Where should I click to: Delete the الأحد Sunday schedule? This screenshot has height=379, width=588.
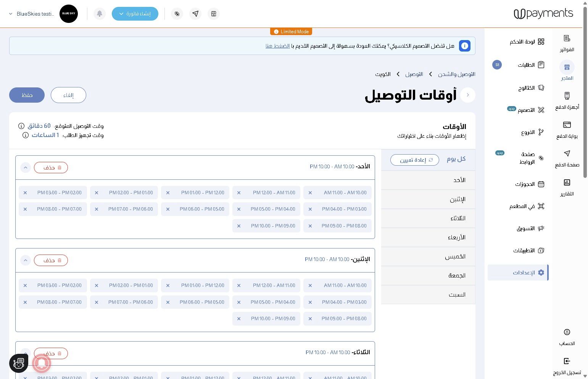point(51,168)
